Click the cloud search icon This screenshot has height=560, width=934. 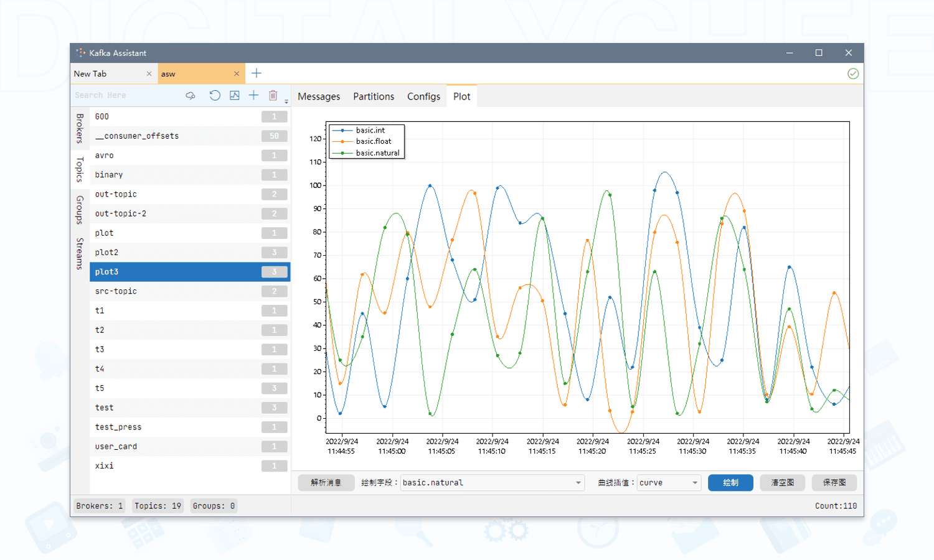(191, 95)
